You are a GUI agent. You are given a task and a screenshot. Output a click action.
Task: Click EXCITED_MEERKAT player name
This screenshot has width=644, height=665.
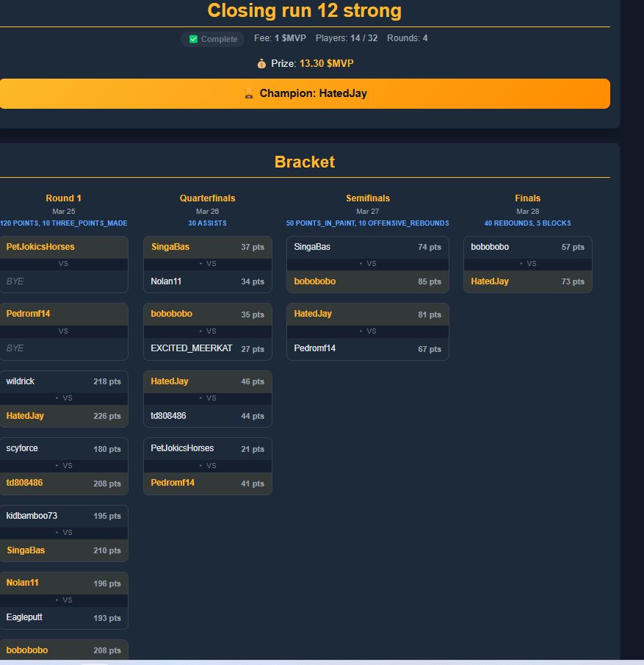(x=191, y=348)
